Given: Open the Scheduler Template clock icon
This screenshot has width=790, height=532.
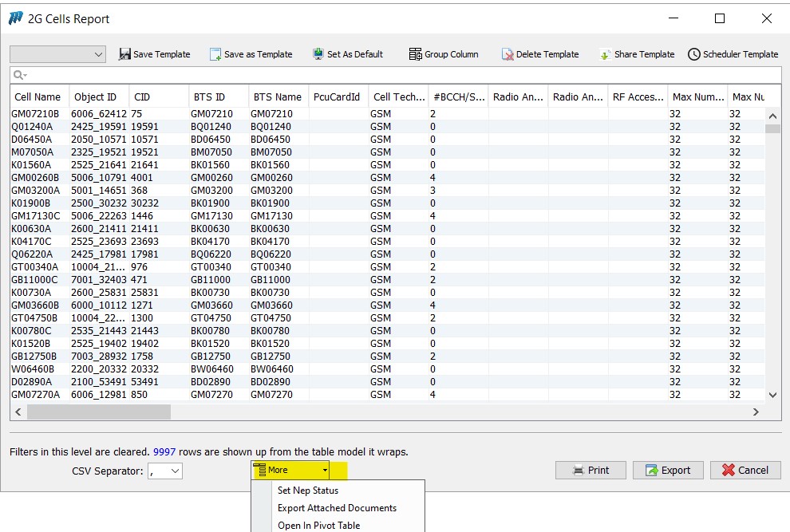Looking at the screenshot, I should pos(693,54).
